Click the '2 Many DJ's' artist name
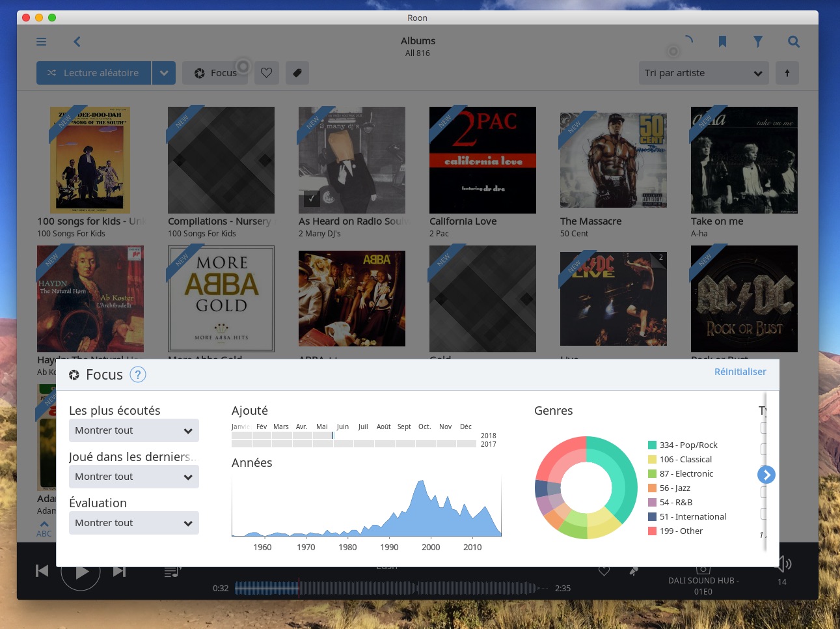This screenshot has height=629, width=840. (x=319, y=234)
